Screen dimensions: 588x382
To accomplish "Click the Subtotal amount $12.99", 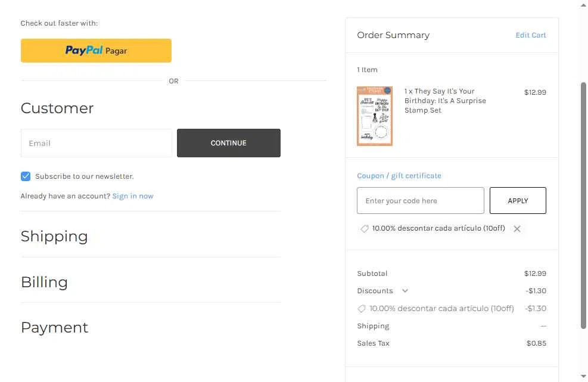I will coord(535,274).
